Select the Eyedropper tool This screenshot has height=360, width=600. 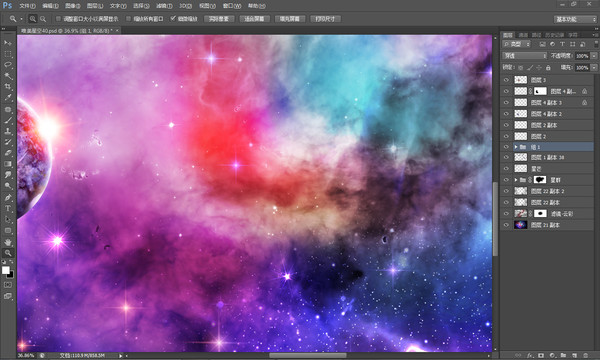[x=8, y=98]
